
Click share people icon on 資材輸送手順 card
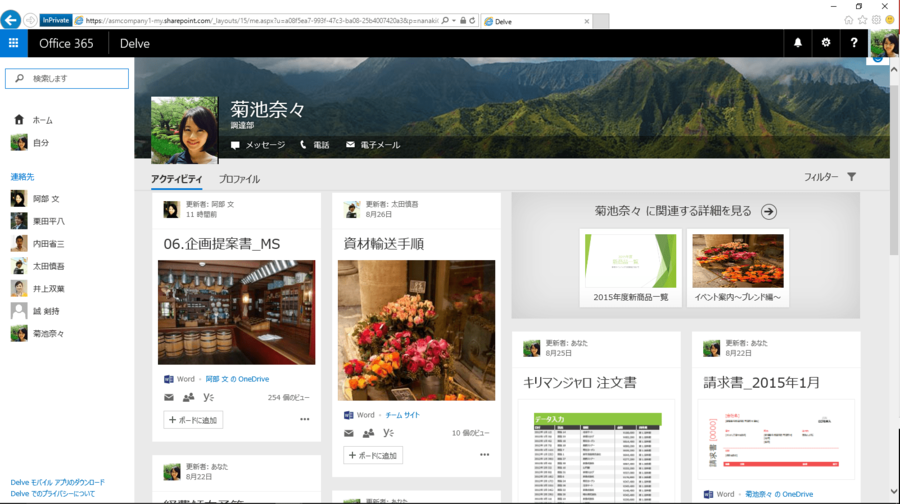coord(368,433)
